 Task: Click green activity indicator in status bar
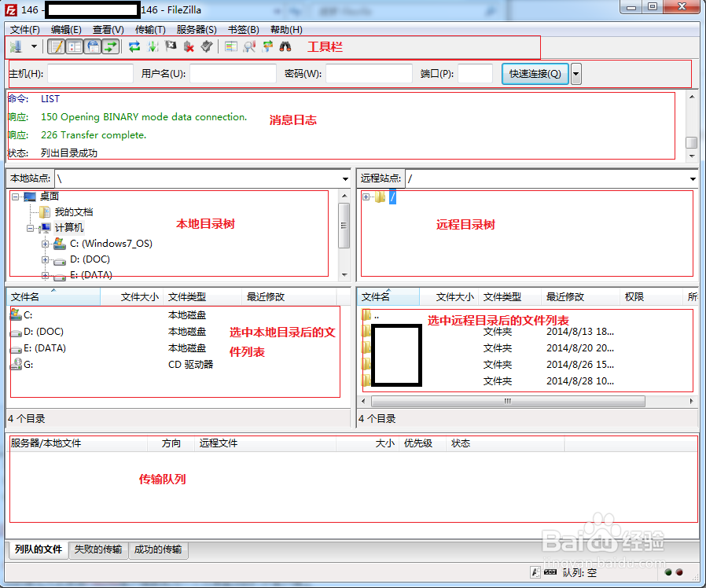668,572
